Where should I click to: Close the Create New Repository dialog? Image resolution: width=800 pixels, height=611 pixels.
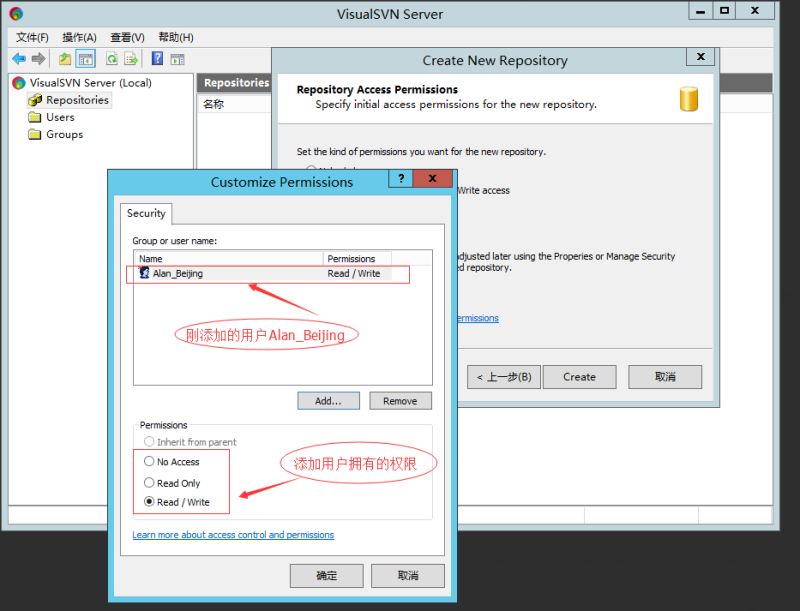(701, 57)
